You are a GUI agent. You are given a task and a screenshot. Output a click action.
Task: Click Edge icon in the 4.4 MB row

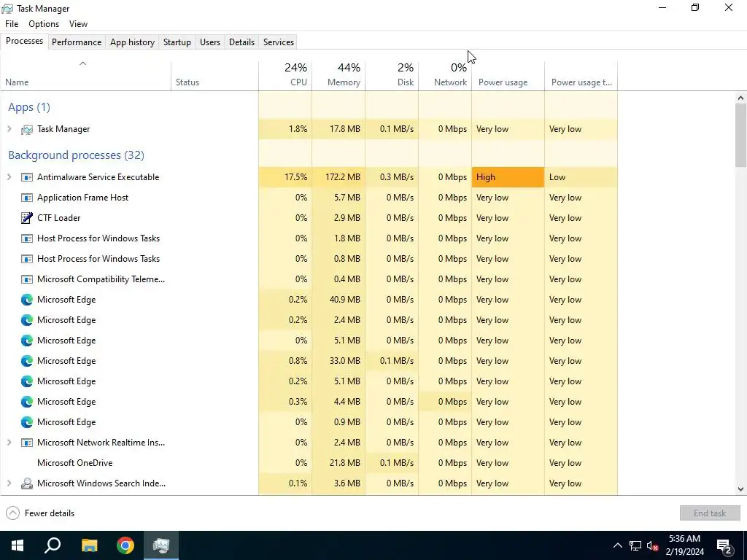pyautogui.click(x=27, y=402)
